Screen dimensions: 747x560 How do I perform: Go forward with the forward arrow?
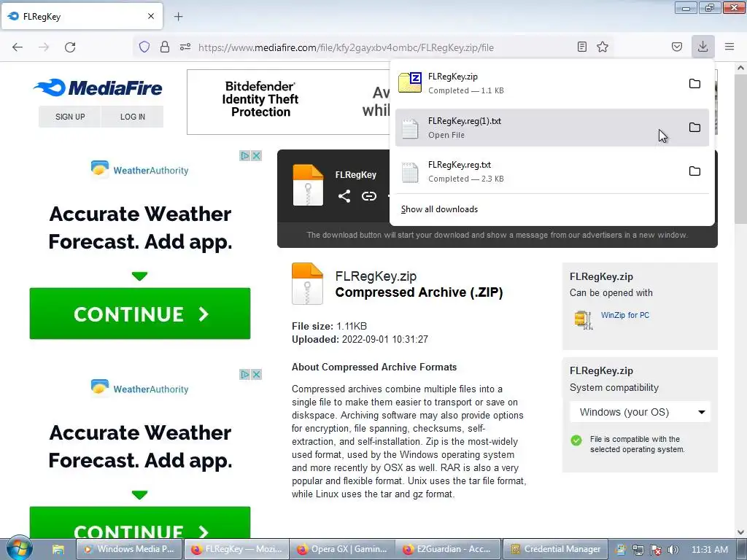pyautogui.click(x=44, y=47)
